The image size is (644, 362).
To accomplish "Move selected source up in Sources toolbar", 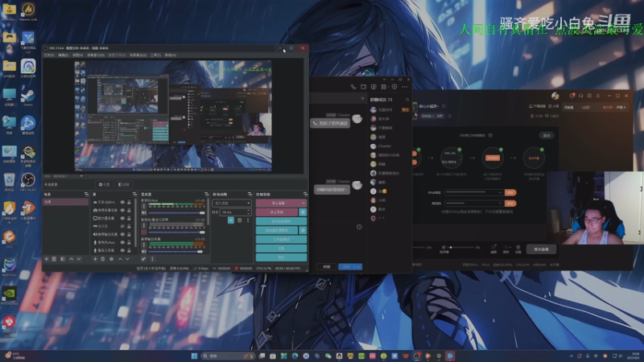I will 120,259.
